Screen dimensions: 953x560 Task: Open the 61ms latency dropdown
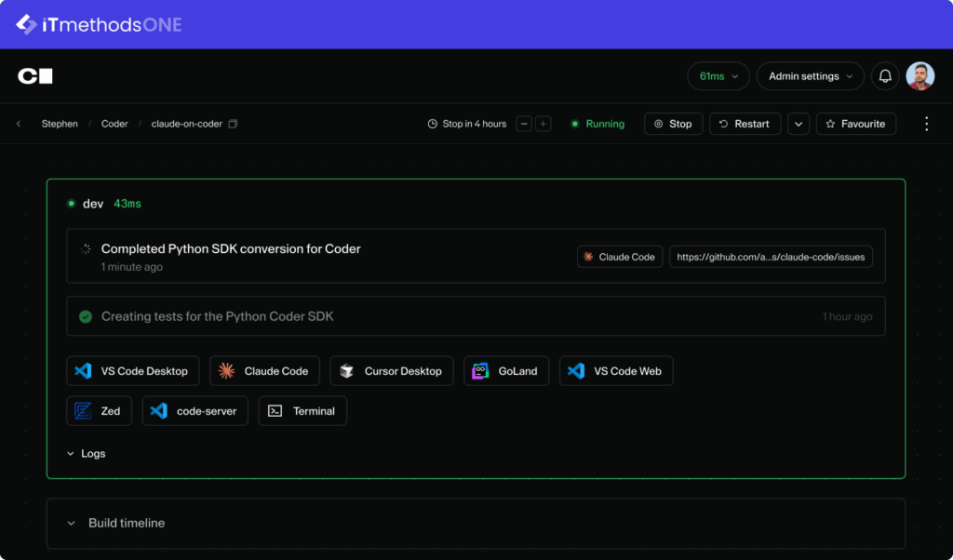(718, 76)
